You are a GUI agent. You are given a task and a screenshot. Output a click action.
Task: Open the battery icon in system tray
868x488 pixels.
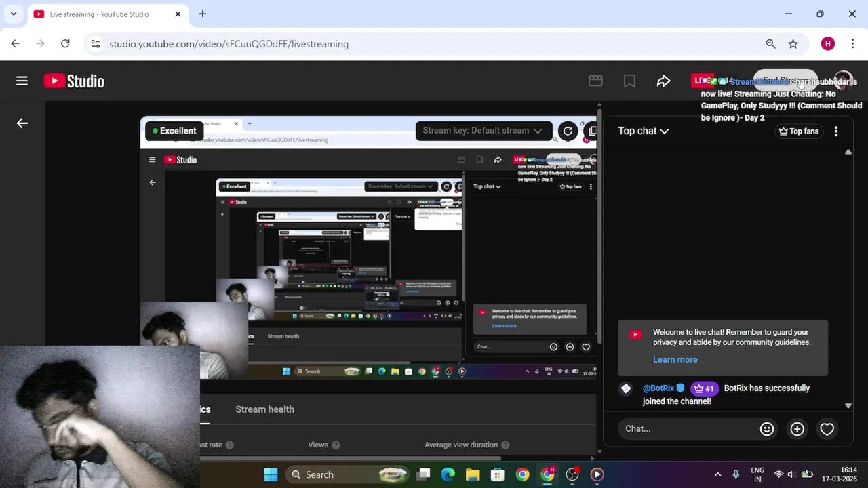(x=807, y=474)
